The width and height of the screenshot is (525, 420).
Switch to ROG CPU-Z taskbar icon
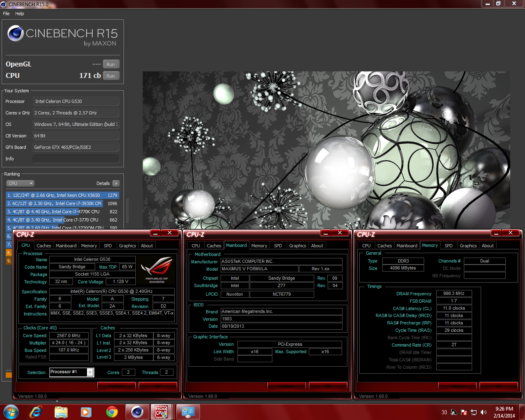tap(161, 412)
